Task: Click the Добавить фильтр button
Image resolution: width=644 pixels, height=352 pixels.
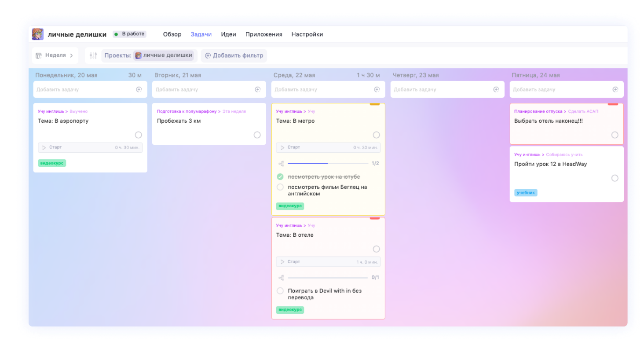Action: [234, 55]
